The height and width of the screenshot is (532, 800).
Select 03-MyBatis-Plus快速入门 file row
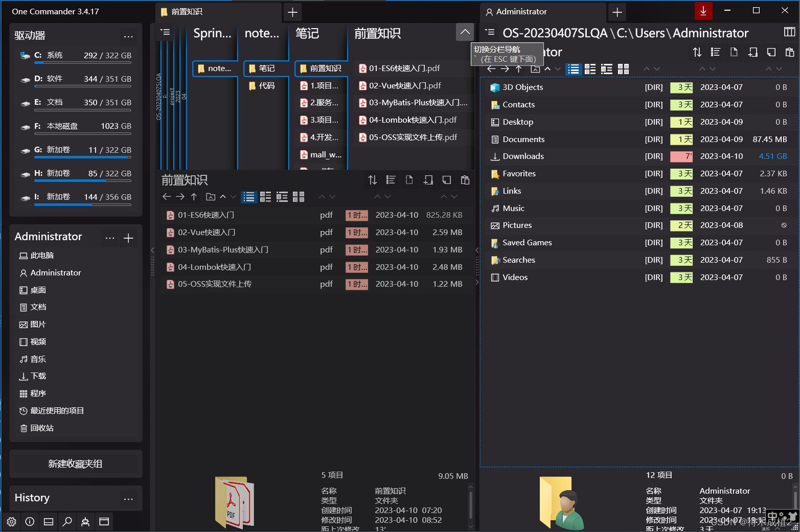click(x=316, y=250)
